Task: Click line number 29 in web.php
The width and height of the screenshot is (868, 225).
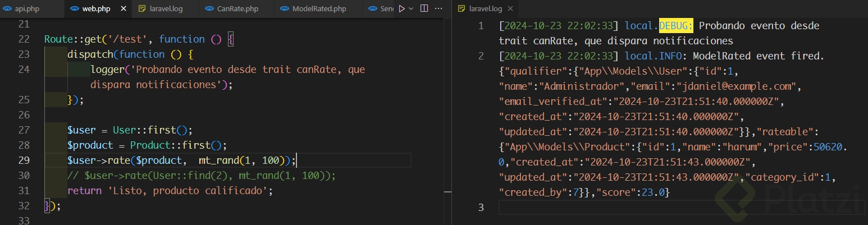Action: 24,160
